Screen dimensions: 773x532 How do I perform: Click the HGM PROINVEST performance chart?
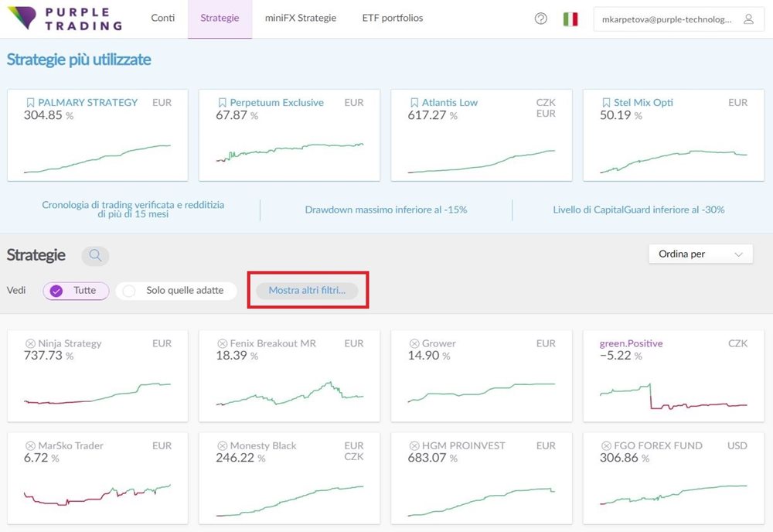481,502
